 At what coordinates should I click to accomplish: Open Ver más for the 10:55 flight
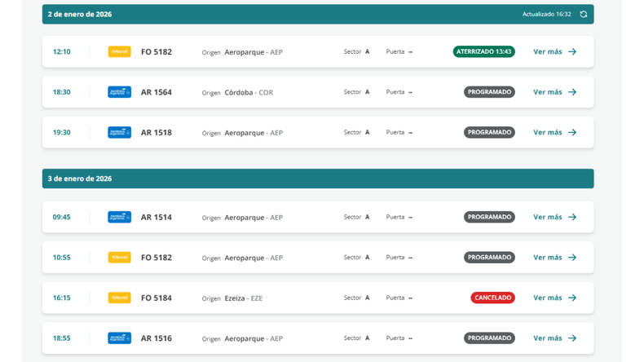tap(554, 258)
